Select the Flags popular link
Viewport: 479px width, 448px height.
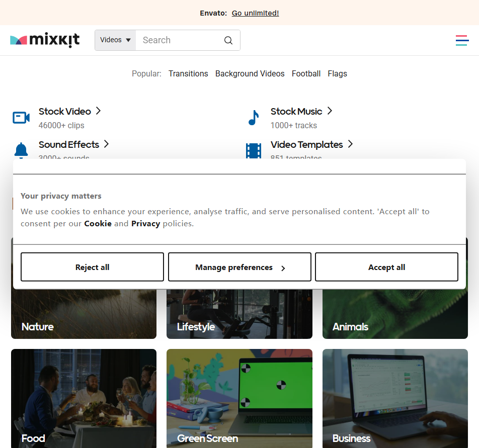[x=338, y=74]
